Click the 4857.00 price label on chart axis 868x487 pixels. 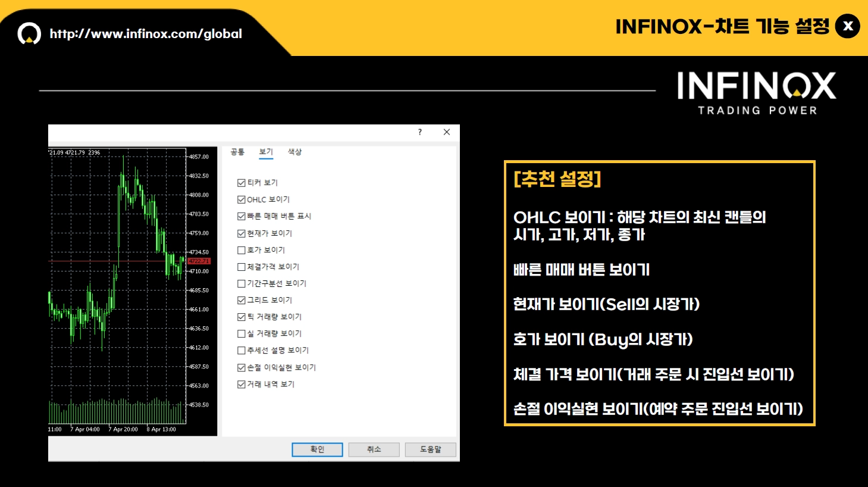pos(199,157)
